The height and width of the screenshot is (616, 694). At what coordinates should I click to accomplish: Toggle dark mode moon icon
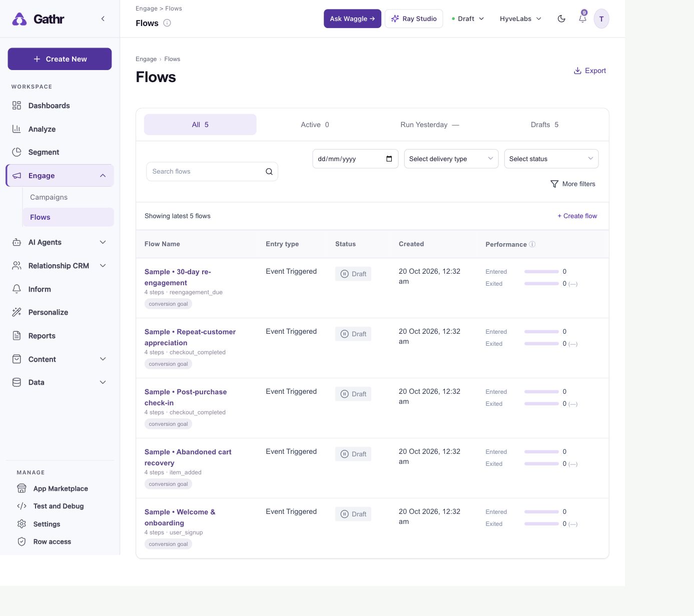click(x=561, y=19)
